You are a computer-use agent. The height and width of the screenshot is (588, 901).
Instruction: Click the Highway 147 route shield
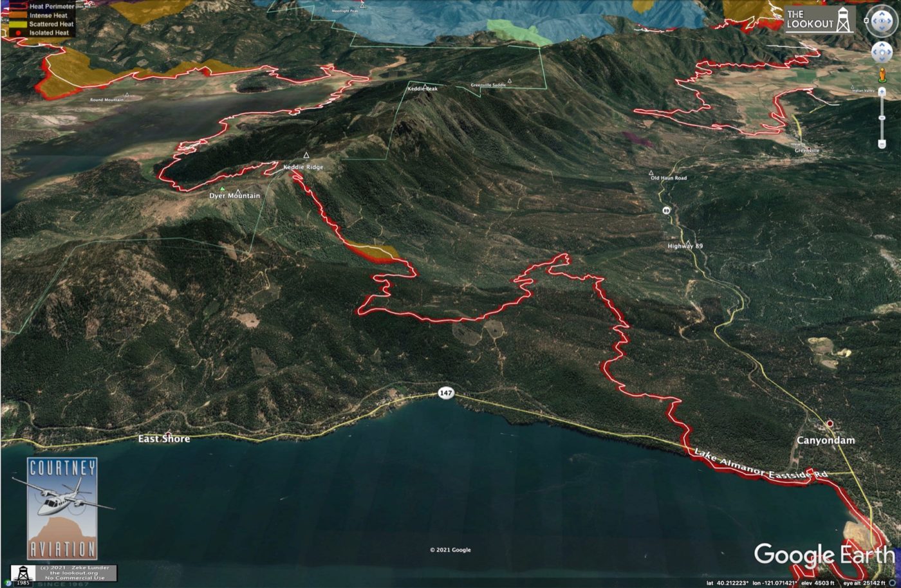coord(445,392)
